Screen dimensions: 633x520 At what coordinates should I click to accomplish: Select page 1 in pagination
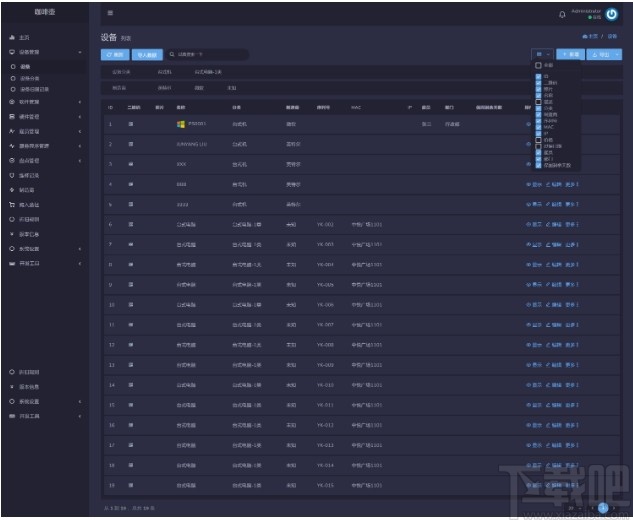pyautogui.click(x=603, y=507)
